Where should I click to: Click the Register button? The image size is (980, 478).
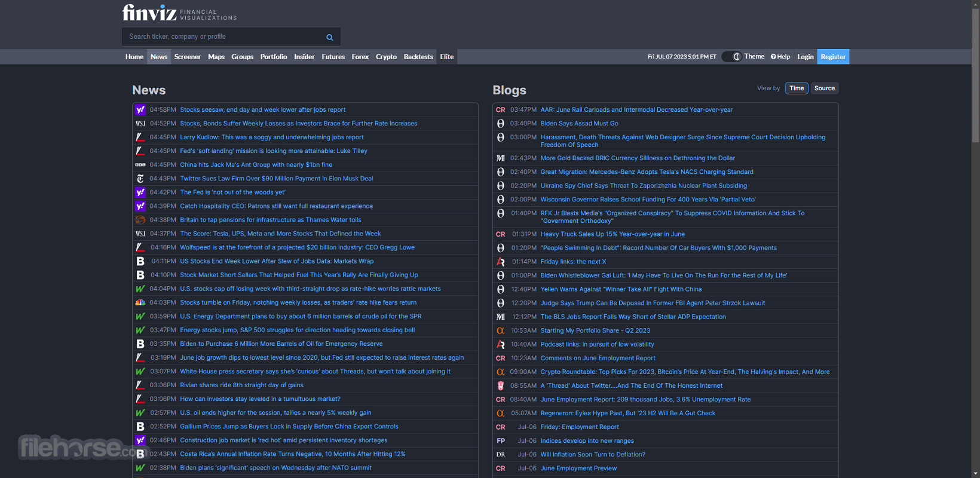pyautogui.click(x=833, y=57)
